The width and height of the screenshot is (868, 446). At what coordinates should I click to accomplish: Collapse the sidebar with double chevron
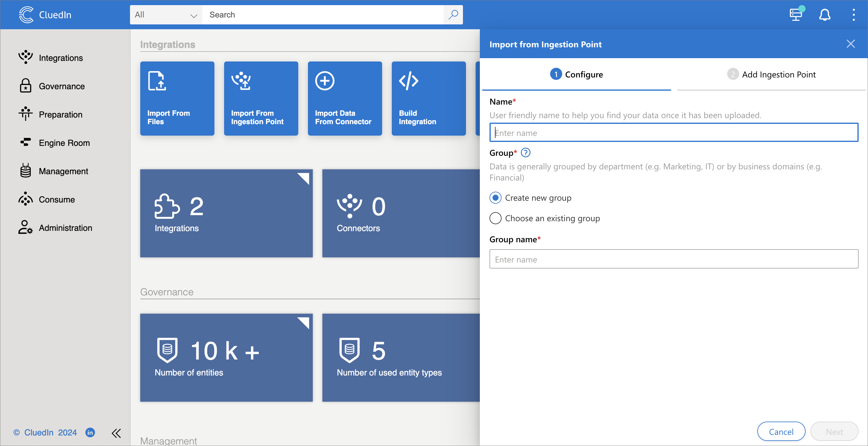pyautogui.click(x=116, y=433)
